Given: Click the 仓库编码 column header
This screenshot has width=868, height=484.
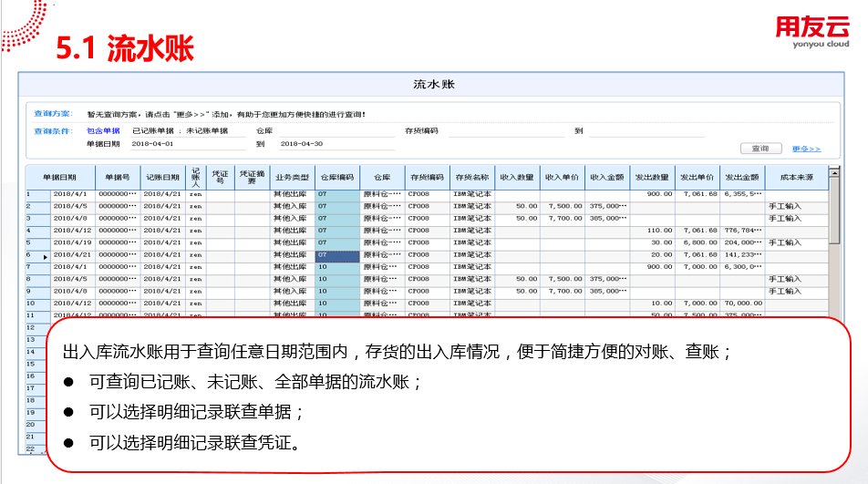Looking at the screenshot, I should (x=335, y=177).
